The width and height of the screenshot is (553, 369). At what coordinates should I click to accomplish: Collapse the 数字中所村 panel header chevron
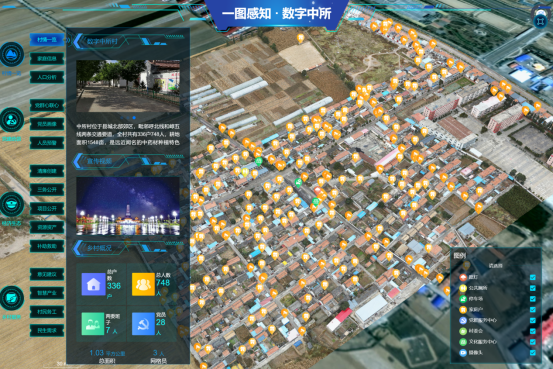(x=78, y=41)
